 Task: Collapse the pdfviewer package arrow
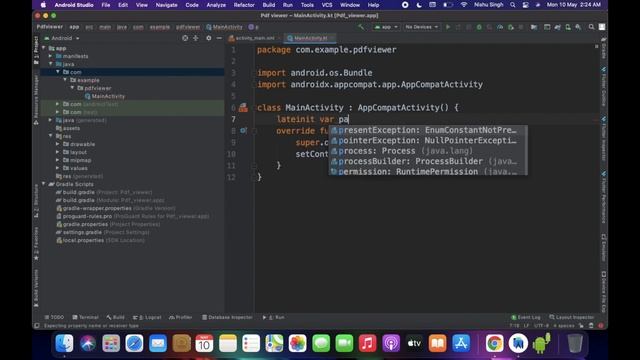point(72,88)
